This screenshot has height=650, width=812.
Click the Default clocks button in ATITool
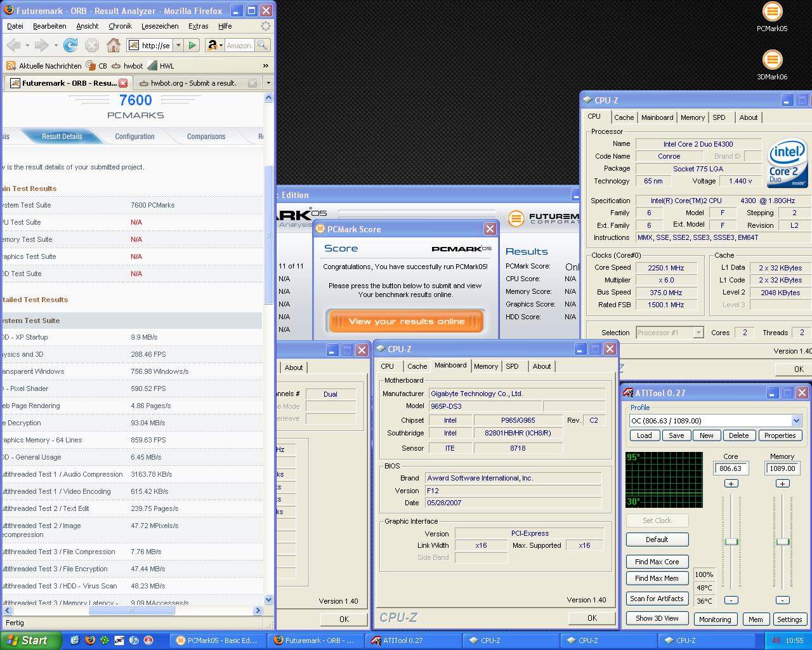click(657, 540)
